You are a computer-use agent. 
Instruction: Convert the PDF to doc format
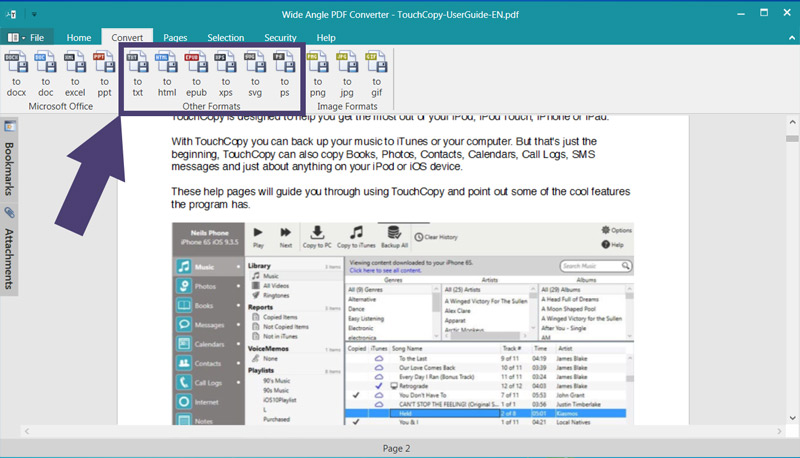pos(45,74)
